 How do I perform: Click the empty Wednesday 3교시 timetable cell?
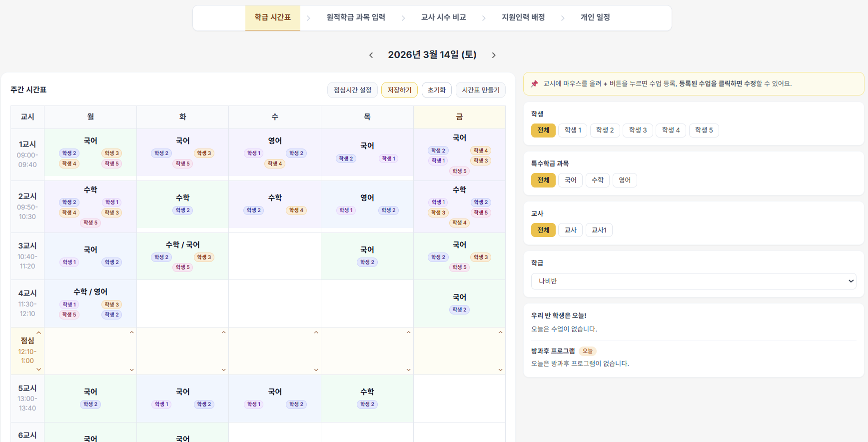tap(275, 256)
